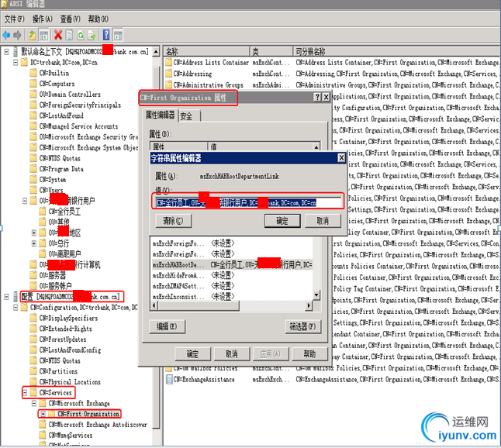501x448 pixels.
Task: Click 帮助 at the properties dialog bottom
Action: pyautogui.click(x=309, y=353)
